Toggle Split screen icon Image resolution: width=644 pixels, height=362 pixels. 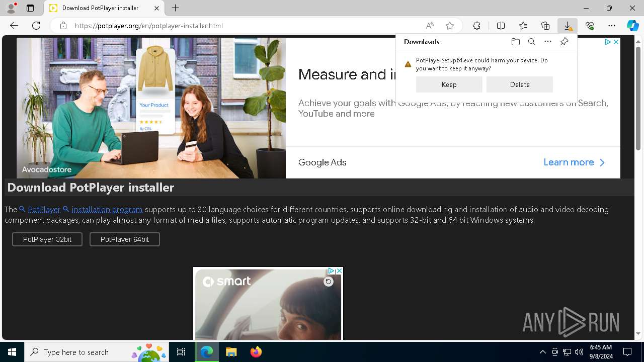(x=501, y=26)
